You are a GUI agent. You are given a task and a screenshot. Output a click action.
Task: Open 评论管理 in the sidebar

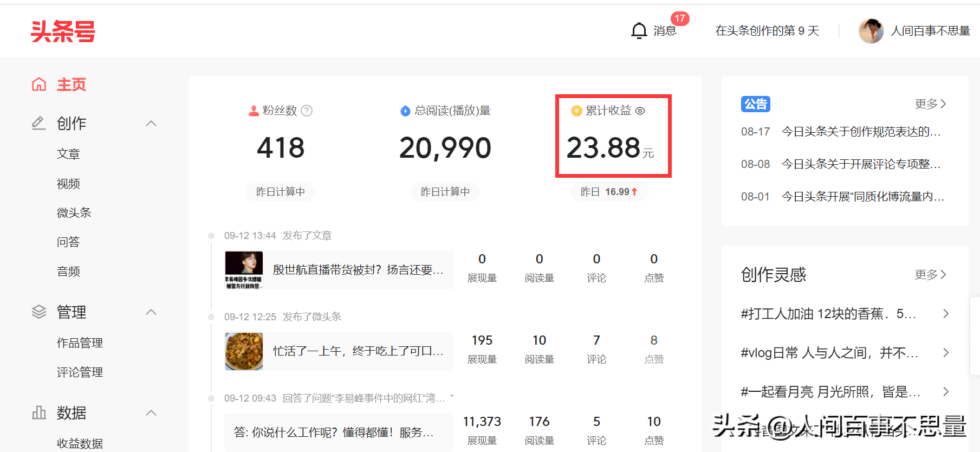(x=80, y=372)
